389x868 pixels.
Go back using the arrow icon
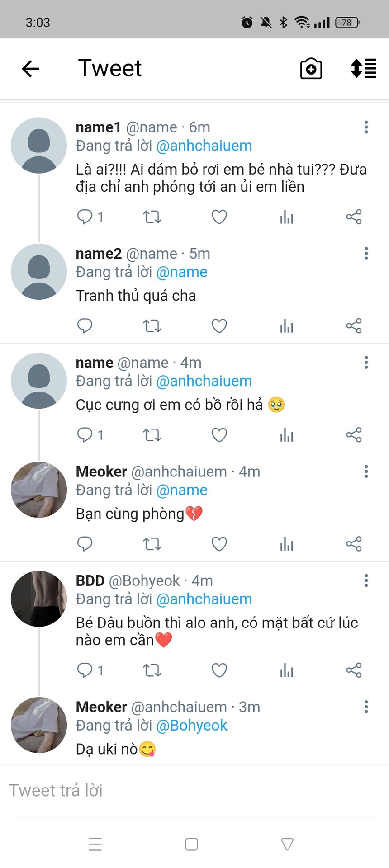31,69
